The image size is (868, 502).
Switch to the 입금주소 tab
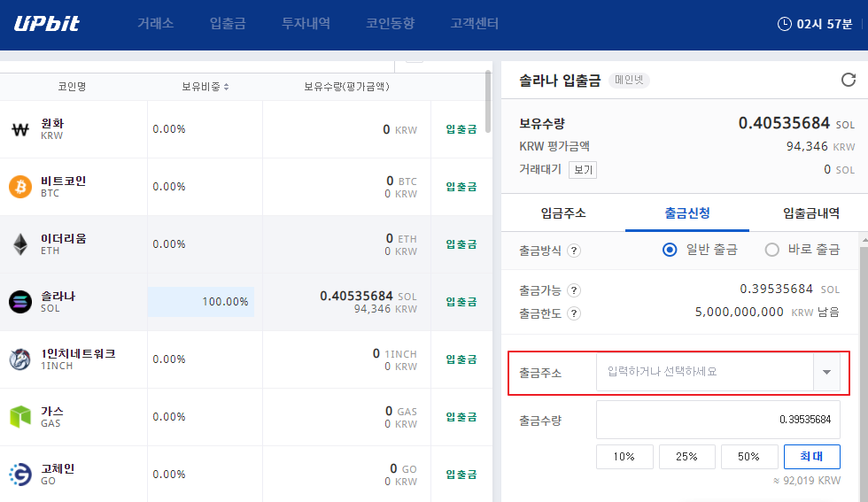pos(563,213)
